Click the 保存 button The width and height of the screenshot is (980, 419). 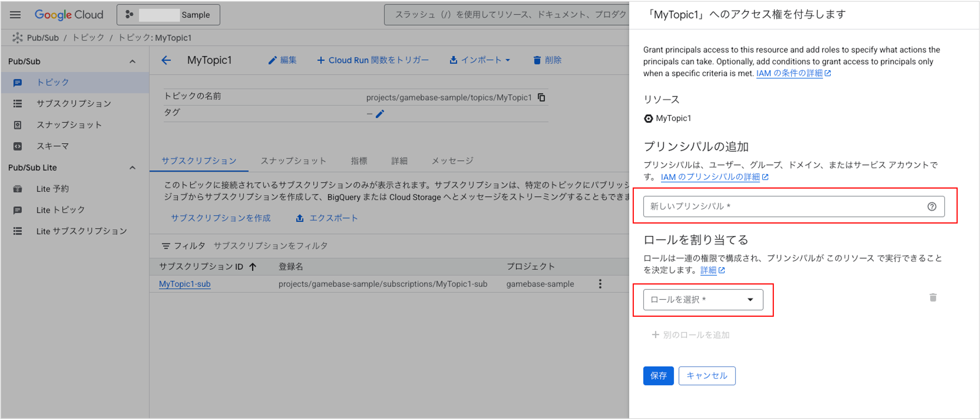click(658, 376)
